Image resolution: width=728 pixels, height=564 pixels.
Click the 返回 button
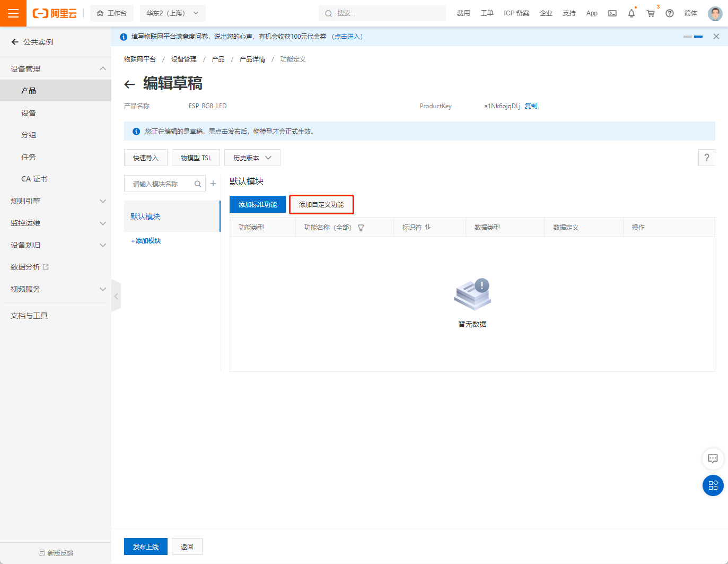[x=187, y=546]
